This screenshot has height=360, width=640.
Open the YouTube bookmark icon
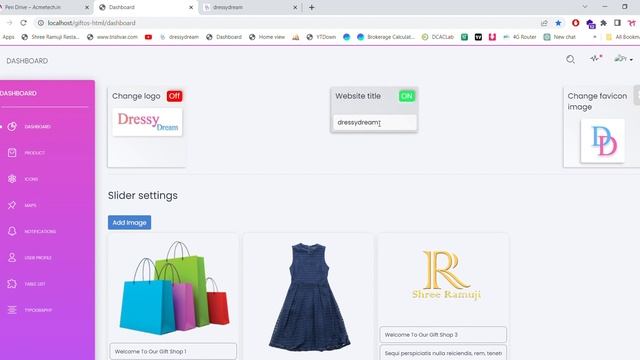click(148, 37)
